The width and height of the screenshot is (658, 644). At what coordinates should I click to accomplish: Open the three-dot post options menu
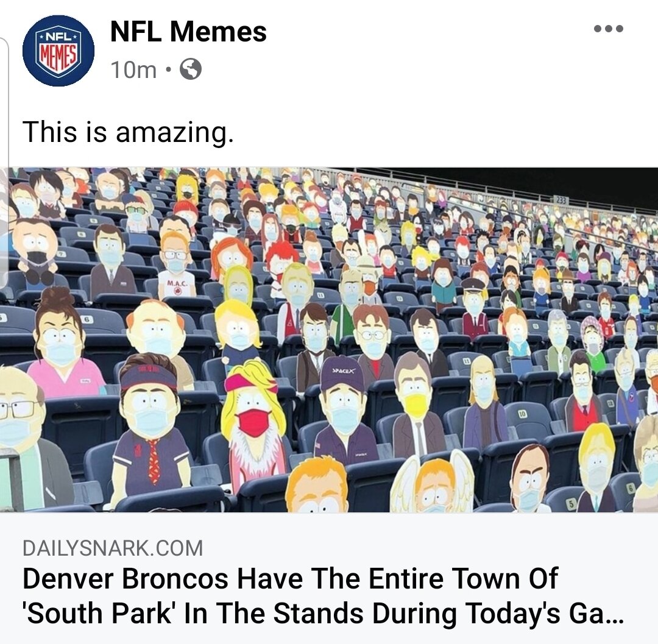[x=609, y=29]
